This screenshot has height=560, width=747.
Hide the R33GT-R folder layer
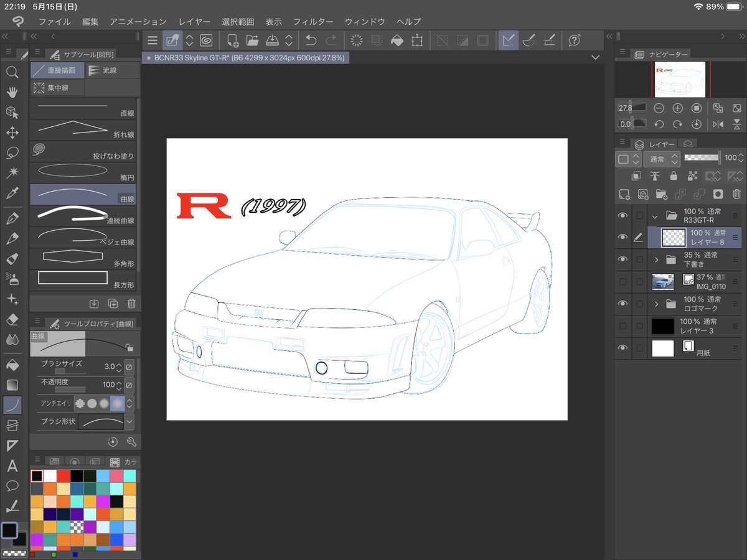point(622,216)
